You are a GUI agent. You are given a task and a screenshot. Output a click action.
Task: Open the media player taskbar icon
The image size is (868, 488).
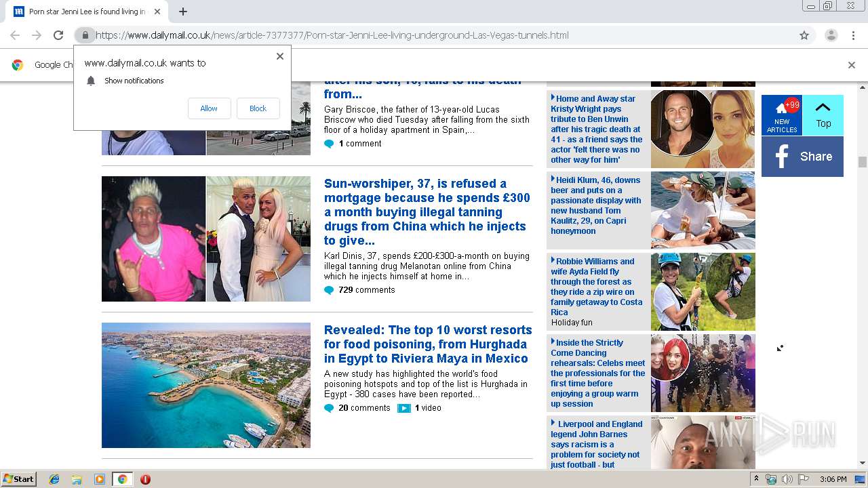point(100,479)
